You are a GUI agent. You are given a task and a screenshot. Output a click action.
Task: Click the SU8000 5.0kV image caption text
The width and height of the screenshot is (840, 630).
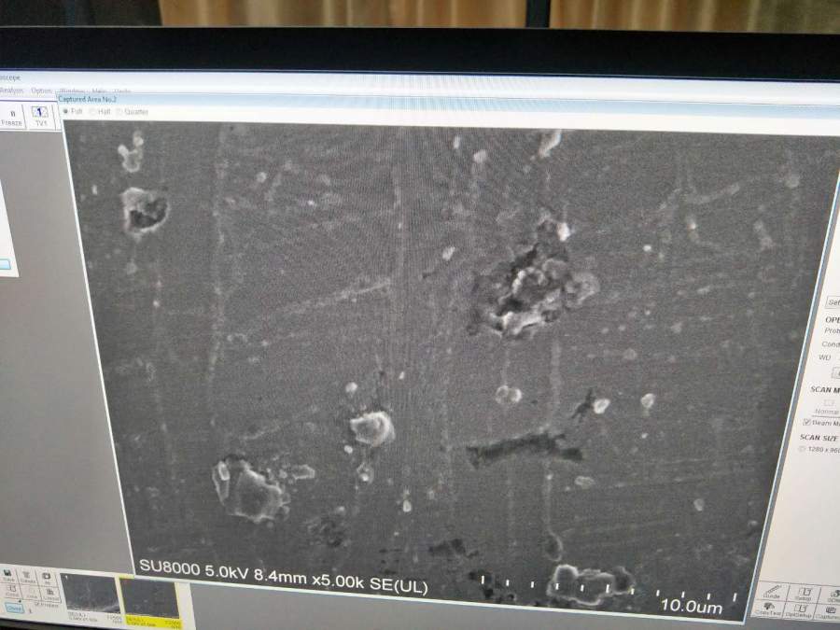pyautogui.click(x=284, y=578)
